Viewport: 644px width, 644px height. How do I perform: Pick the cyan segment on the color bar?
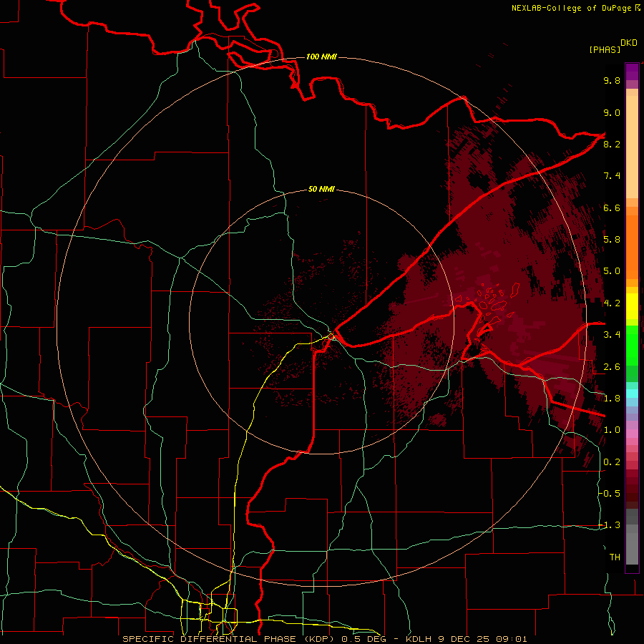pos(632,394)
